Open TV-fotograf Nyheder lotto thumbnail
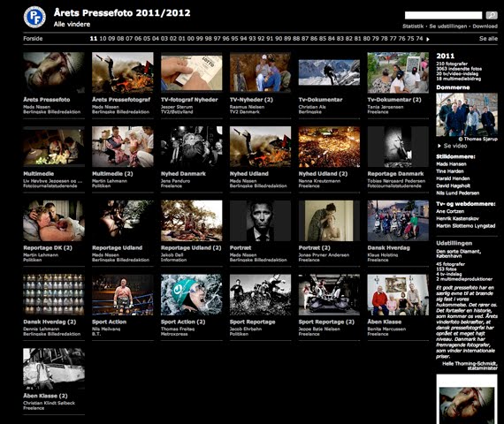504x424 pixels. pos(192,73)
